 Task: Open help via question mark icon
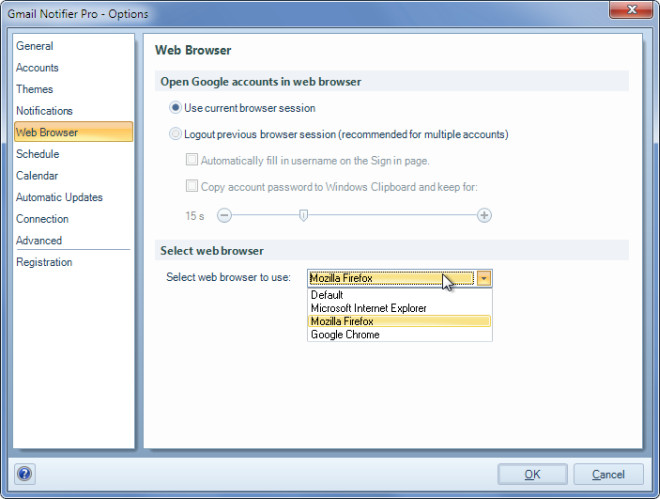pos(25,474)
